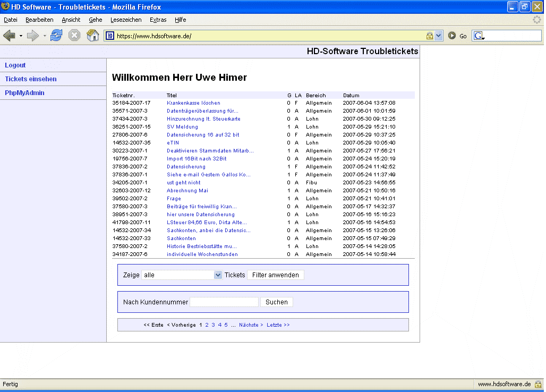The width and height of the screenshot is (546, 392).
Task: Click the Forward navigation arrow
Action: pyautogui.click(x=33, y=36)
